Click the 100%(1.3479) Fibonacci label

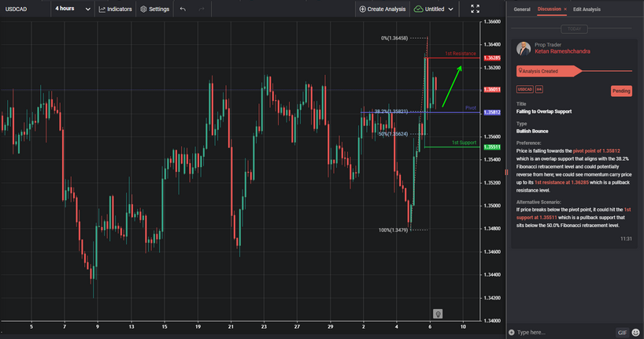coord(393,230)
